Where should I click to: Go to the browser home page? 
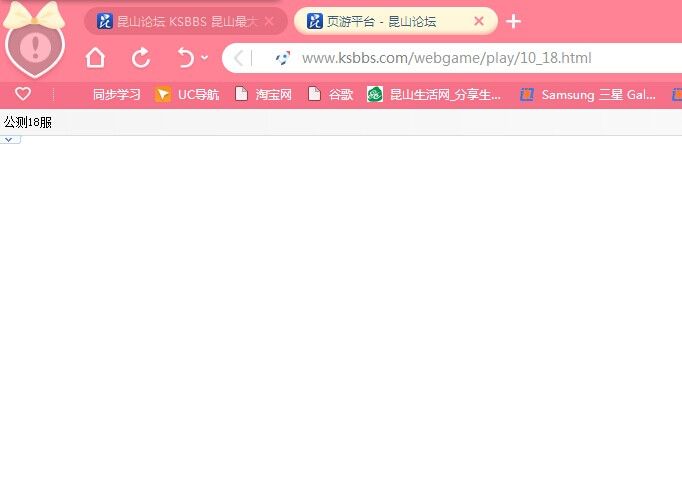coord(95,58)
